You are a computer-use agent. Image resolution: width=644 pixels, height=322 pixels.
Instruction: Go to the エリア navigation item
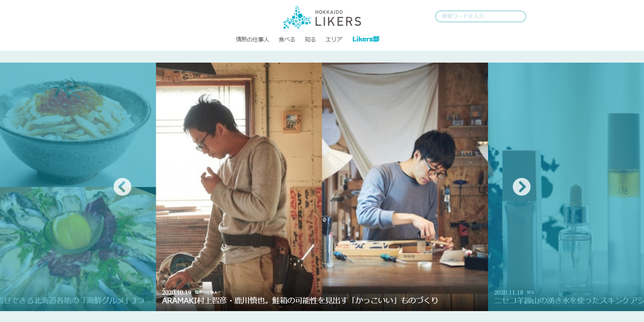[x=334, y=39]
